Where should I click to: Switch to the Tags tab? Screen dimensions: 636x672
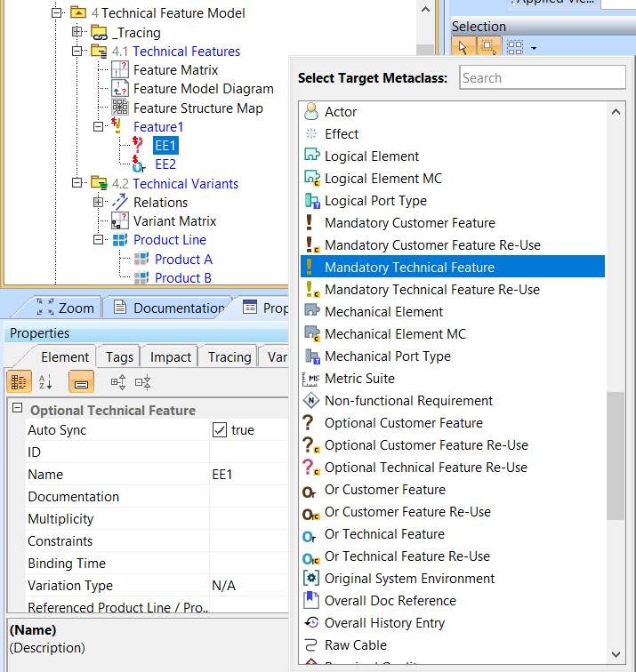coord(119,356)
